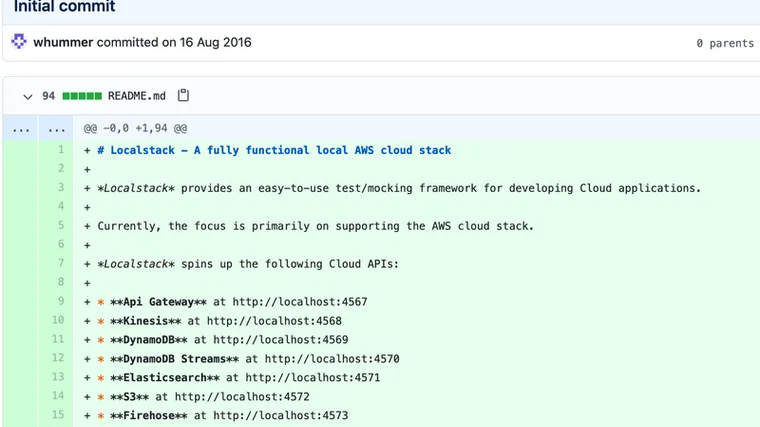
Task: Select line number 14
Action: [x=58, y=395]
